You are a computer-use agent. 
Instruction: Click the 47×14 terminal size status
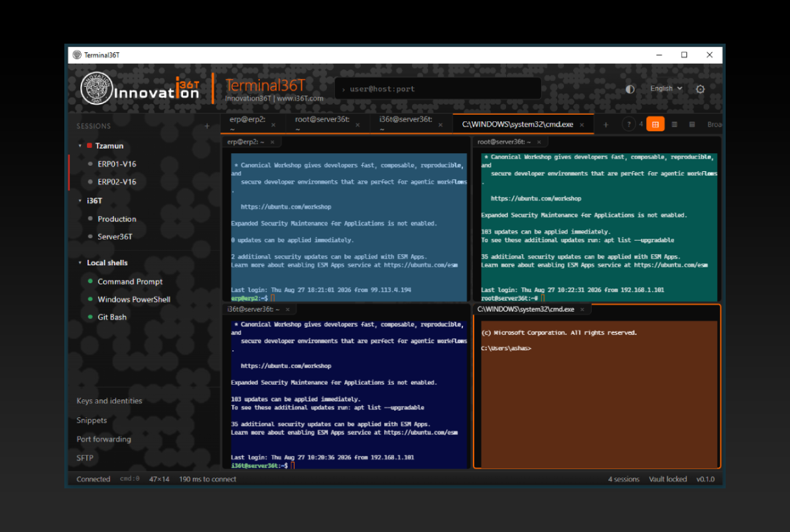click(x=159, y=479)
